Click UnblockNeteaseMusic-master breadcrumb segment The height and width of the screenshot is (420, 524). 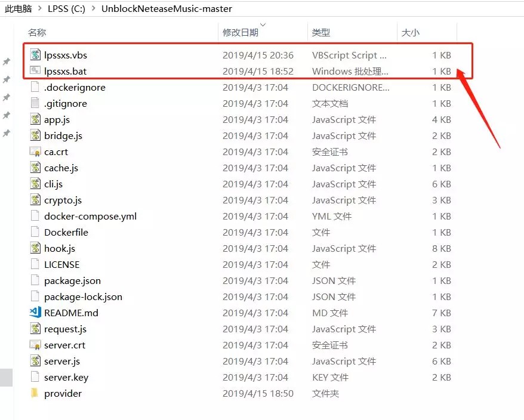point(167,9)
